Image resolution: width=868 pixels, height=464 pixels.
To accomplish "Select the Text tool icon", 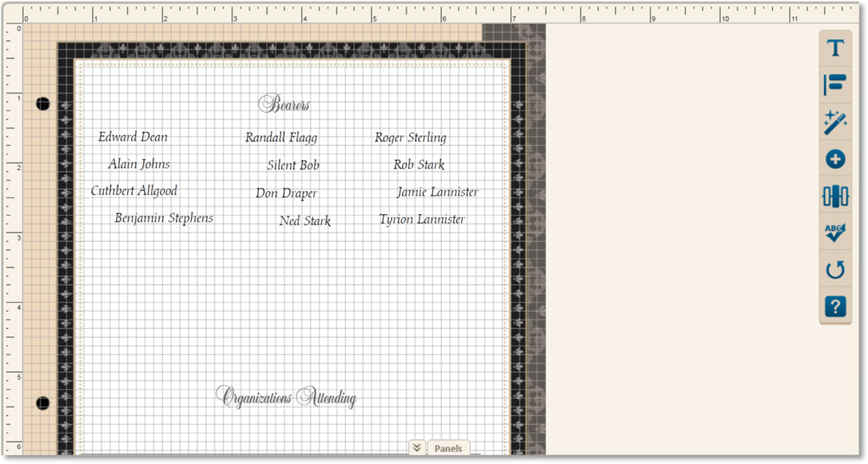I will (x=835, y=49).
